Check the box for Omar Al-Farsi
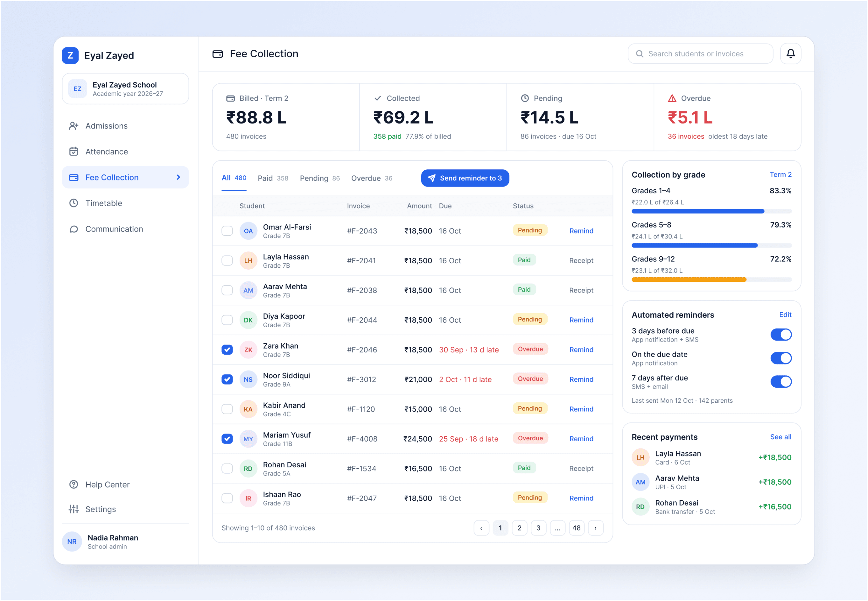The width and height of the screenshot is (868, 601). point(227,231)
